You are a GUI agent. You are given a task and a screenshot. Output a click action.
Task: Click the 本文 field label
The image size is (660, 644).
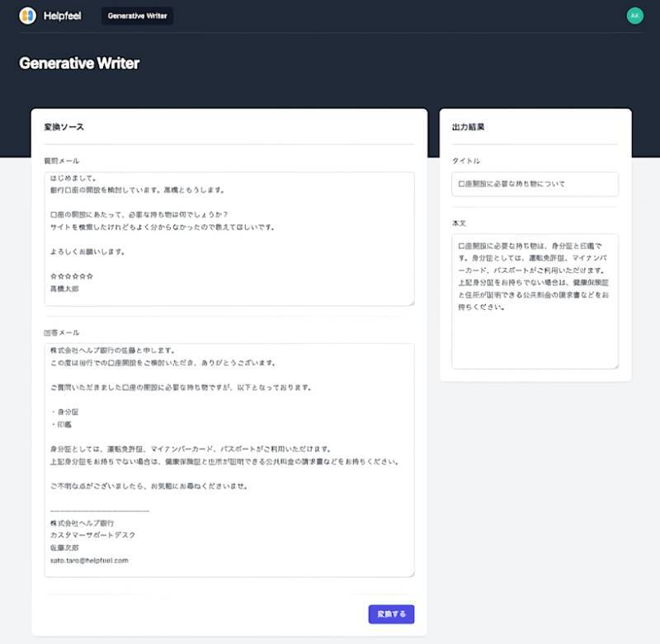coord(460,223)
